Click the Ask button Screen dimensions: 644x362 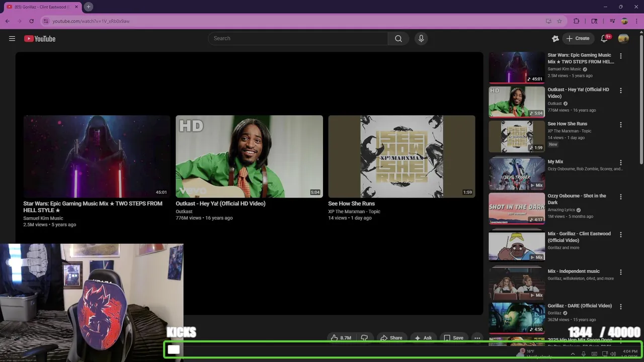pos(423,338)
